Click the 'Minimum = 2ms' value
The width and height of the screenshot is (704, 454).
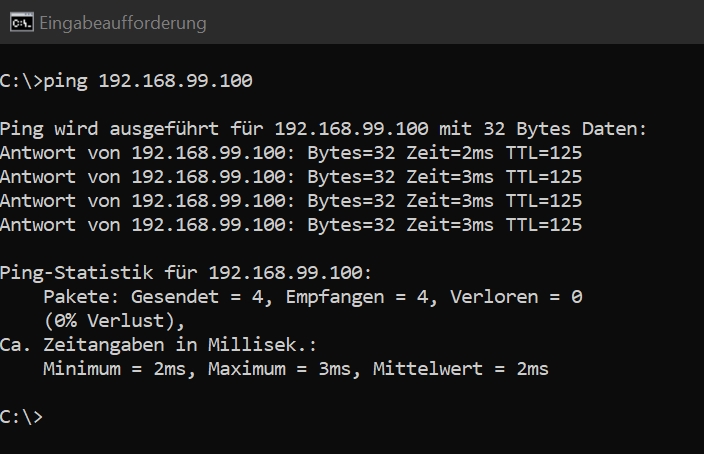114,369
